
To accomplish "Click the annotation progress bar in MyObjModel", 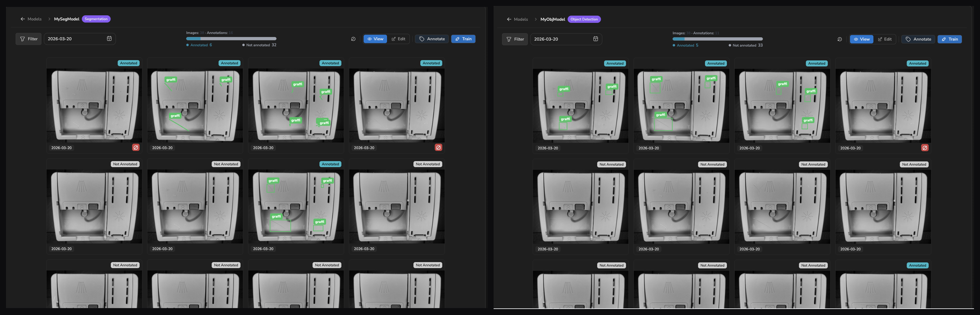I will (x=718, y=39).
